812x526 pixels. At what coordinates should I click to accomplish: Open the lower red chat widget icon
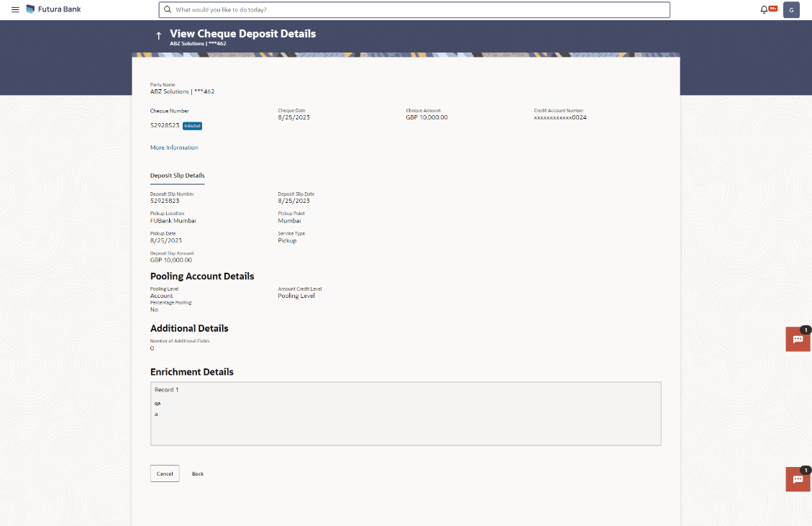click(798, 479)
